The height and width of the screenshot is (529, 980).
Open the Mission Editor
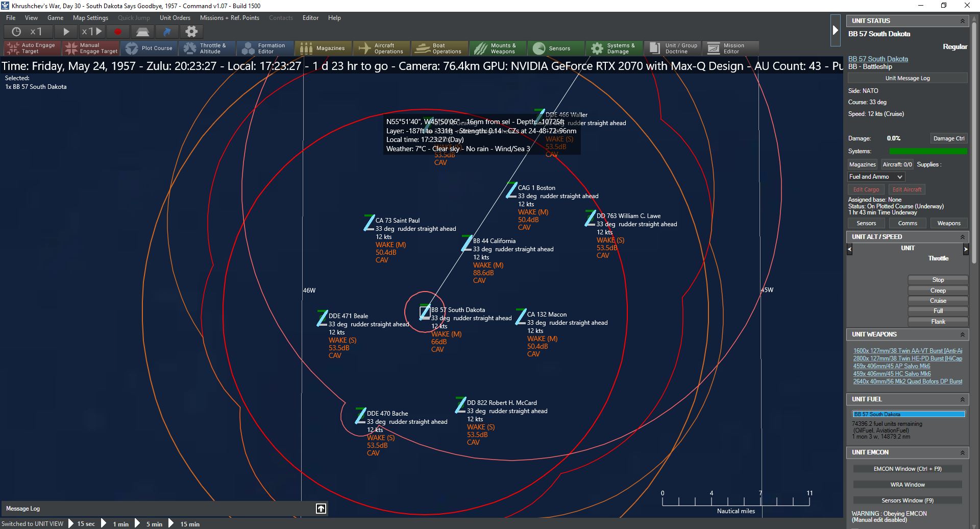tap(731, 48)
